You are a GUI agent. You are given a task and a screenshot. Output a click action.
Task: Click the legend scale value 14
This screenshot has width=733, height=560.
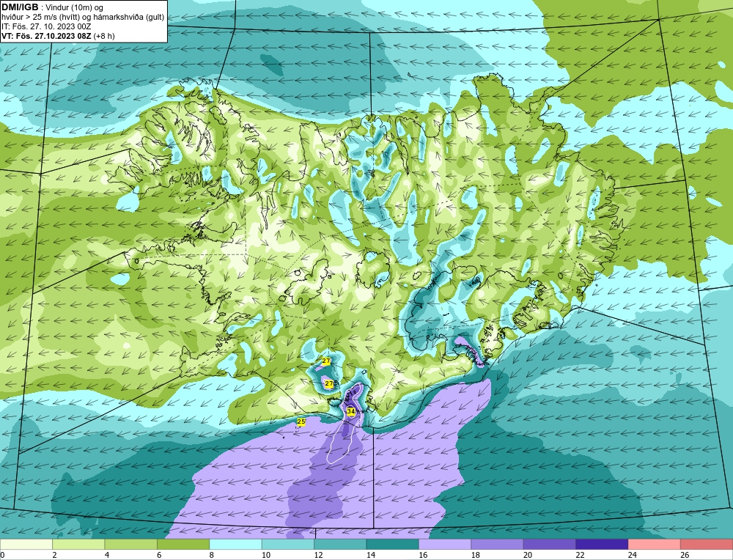[371, 555]
